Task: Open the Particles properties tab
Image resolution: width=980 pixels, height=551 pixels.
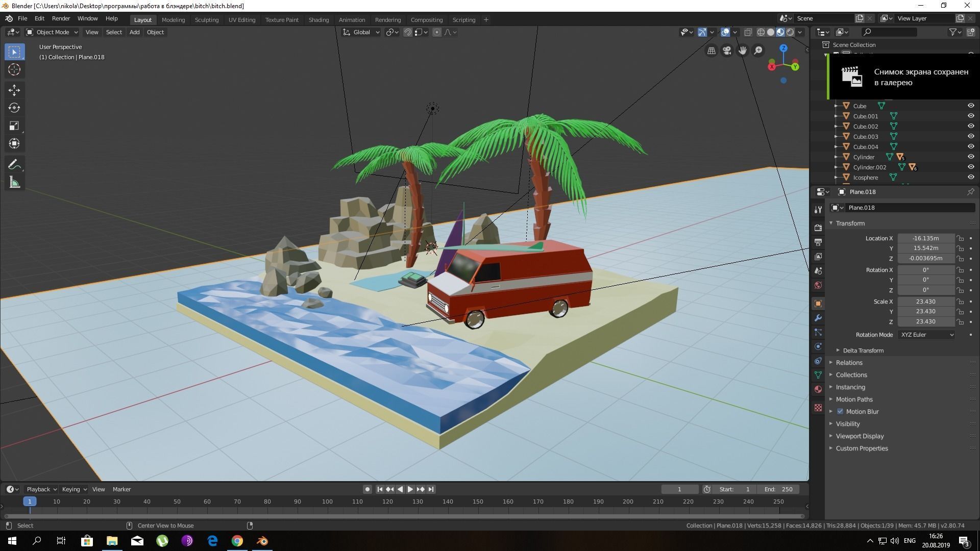Action: [818, 332]
